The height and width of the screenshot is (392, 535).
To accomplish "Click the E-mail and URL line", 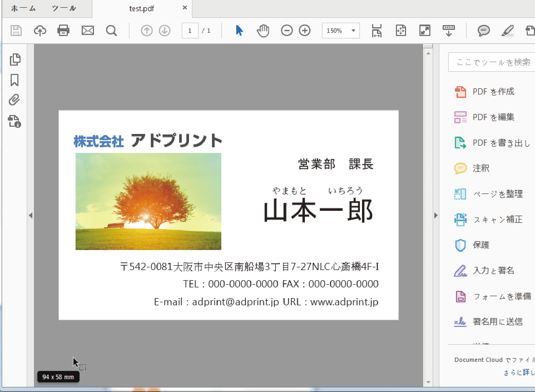I will (x=266, y=302).
